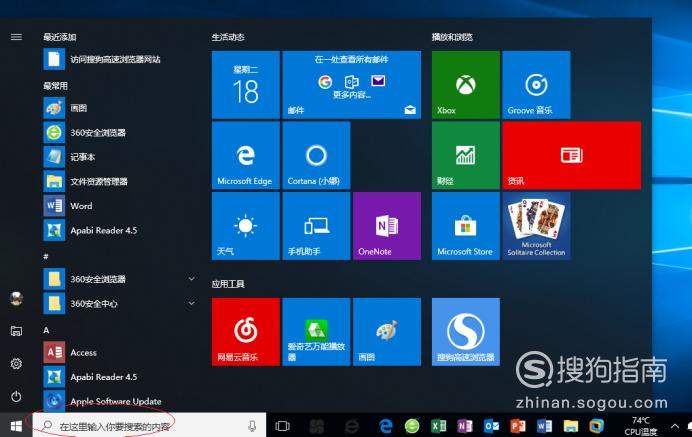Screen dimensions: 692x437
Task: Open the Power options icon
Action: [x=16, y=396]
